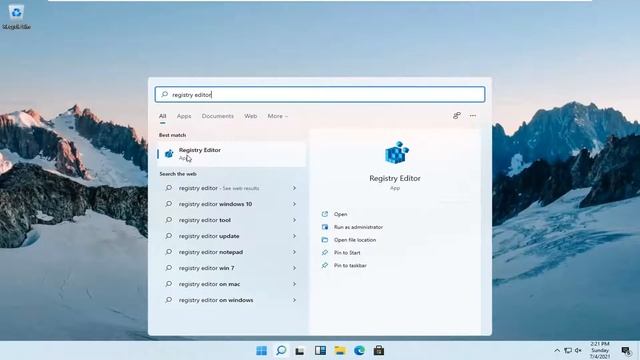Screen dimensions: 640x360
Task: Open Microsoft Store from the taskbar
Action: click(x=379, y=350)
